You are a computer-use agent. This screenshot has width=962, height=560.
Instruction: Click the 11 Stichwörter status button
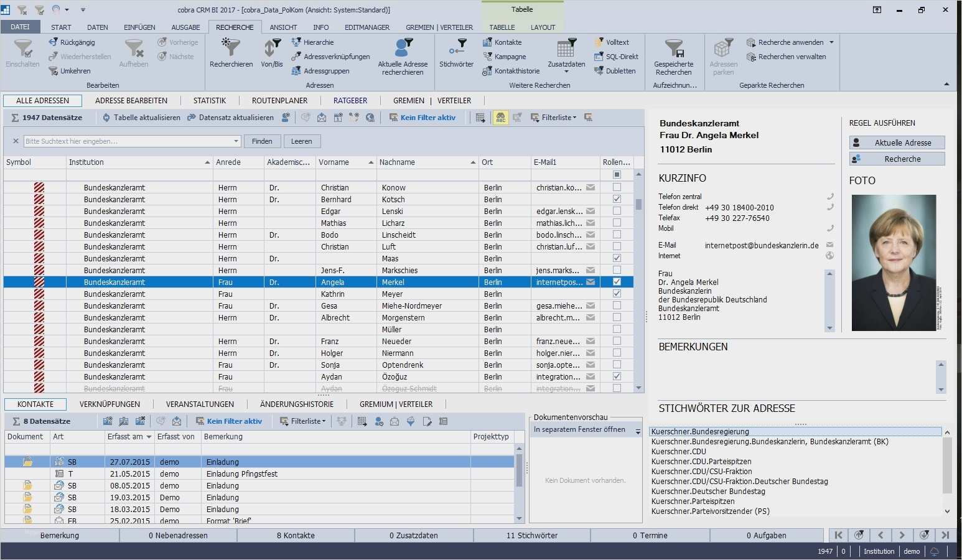click(x=532, y=535)
